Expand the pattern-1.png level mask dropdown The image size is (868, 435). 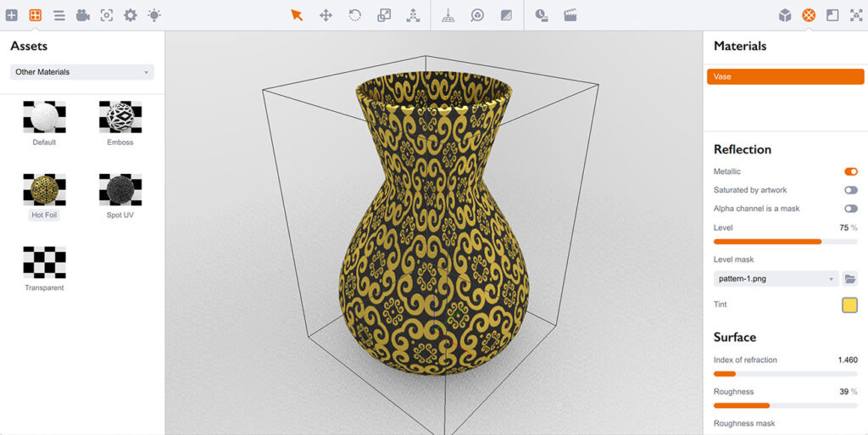click(x=775, y=278)
